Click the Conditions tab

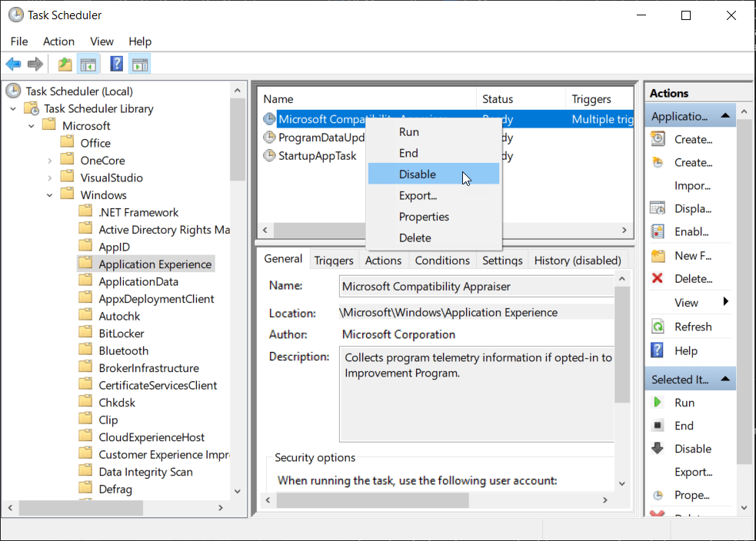point(441,260)
